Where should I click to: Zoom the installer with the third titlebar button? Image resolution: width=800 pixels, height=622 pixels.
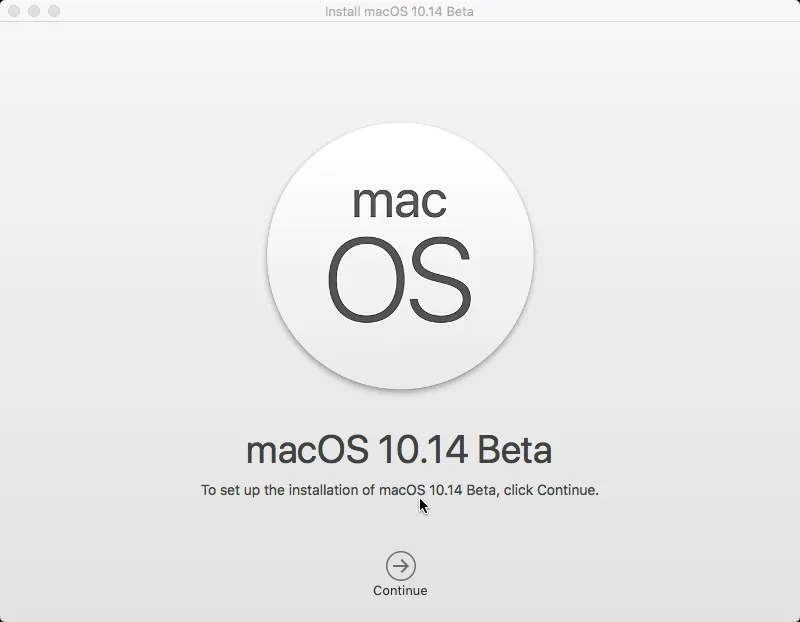pyautogui.click(x=54, y=11)
